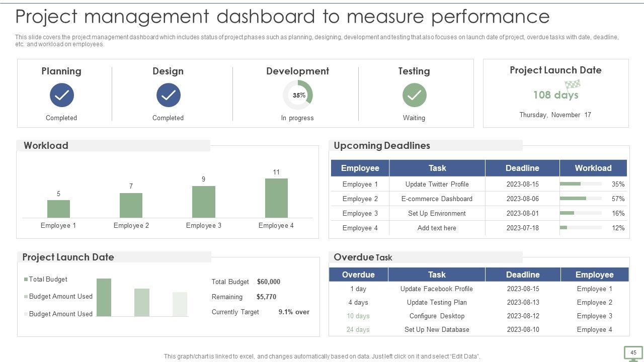Select the Development 35% donut chart
Screen dimensions: 644x362
[298, 95]
